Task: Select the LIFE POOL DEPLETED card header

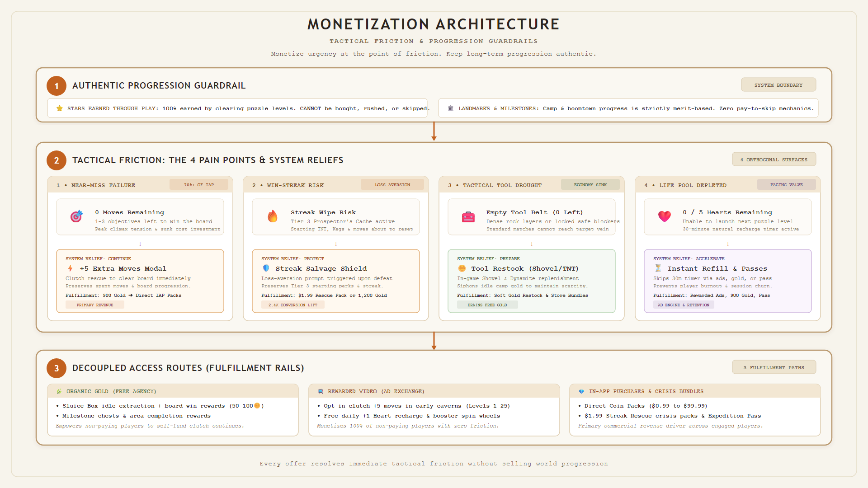Action: pos(728,185)
